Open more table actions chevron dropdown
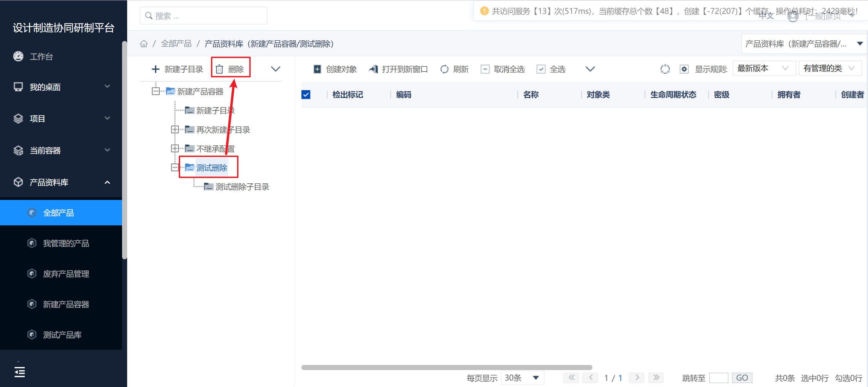Screen dimensions: 868x387 (590, 69)
